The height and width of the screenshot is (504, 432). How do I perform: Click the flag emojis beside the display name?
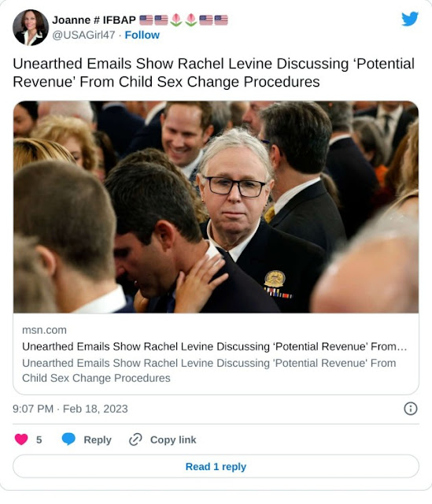point(183,20)
